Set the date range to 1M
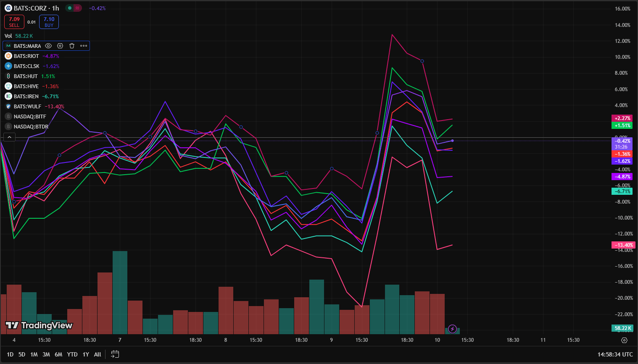Image resolution: width=638 pixels, height=364 pixels. point(34,354)
